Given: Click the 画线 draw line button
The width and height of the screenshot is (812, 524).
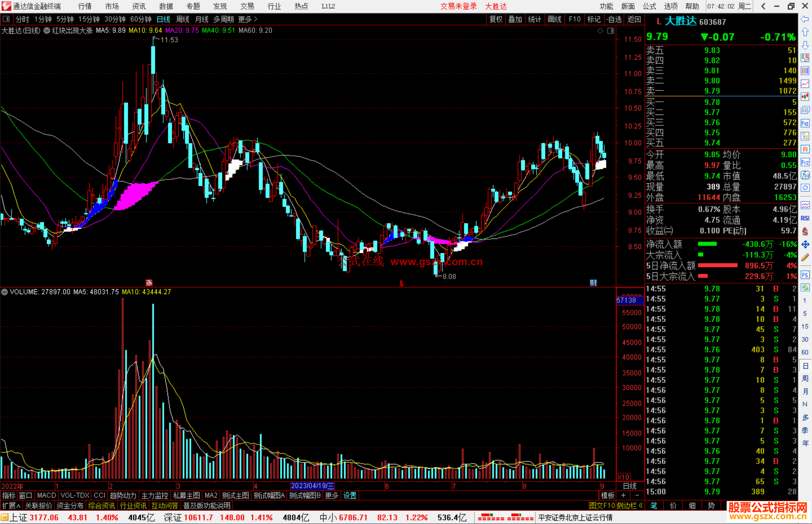Looking at the screenshot, I should click(554, 19).
